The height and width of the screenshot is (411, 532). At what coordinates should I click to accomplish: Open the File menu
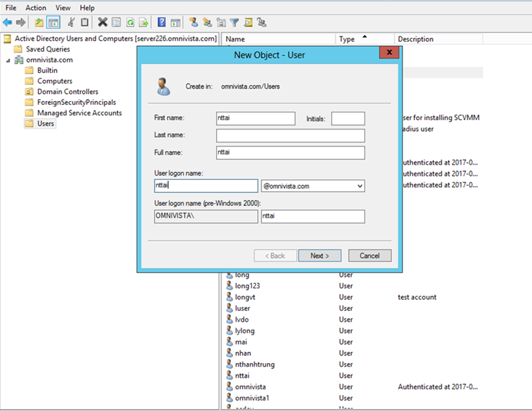pyautogui.click(x=11, y=8)
